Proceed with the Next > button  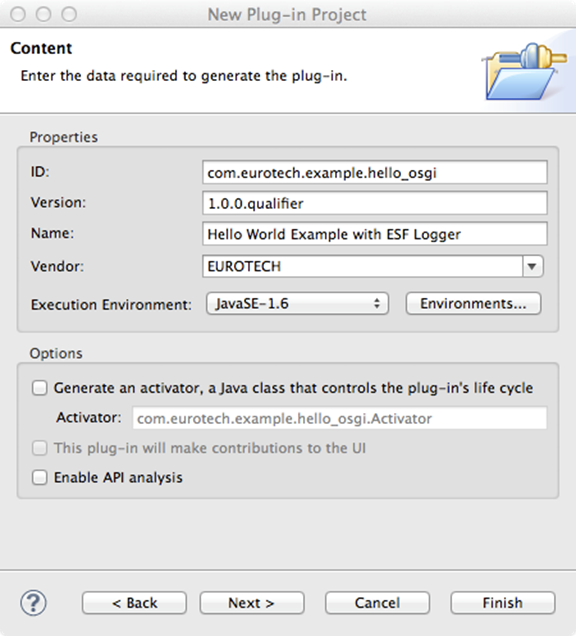pyautogui.click(x=252, y=603)
